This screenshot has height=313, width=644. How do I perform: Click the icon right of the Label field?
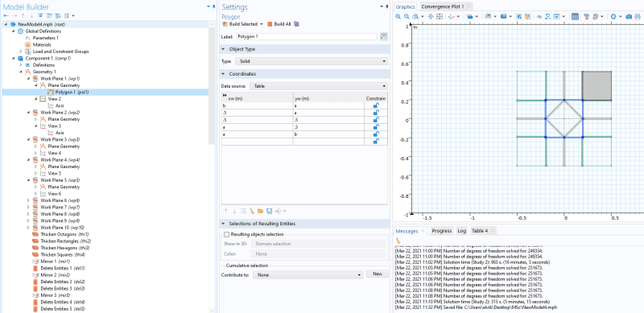[384, 36]
